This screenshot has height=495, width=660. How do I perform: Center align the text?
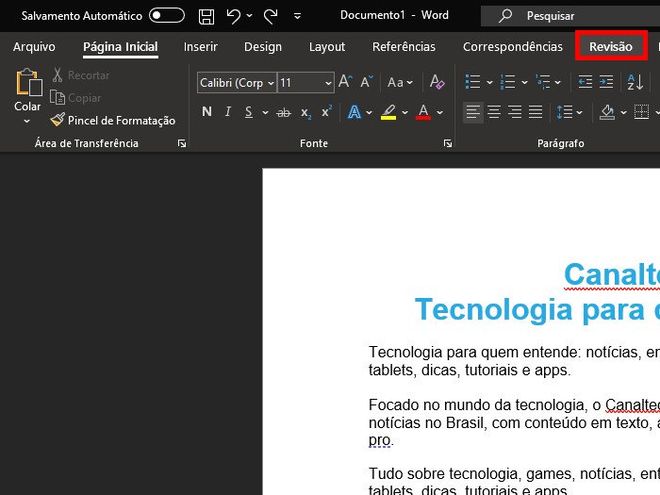tap(494, 112)
